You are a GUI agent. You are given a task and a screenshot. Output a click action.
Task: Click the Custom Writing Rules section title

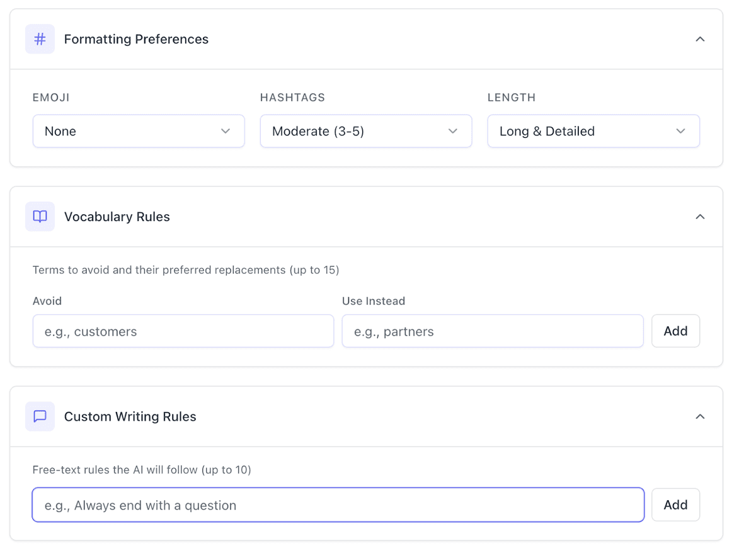tap(130, 416)
